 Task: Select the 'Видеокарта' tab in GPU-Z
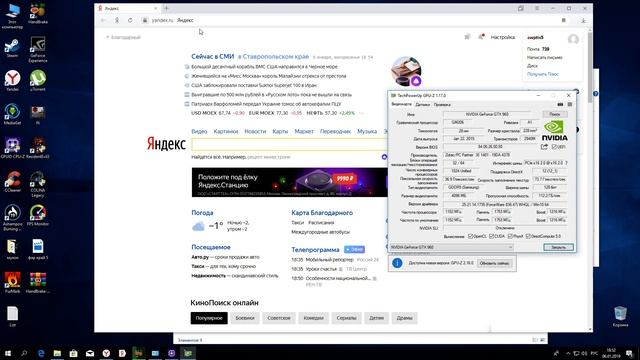click(402, 104)
